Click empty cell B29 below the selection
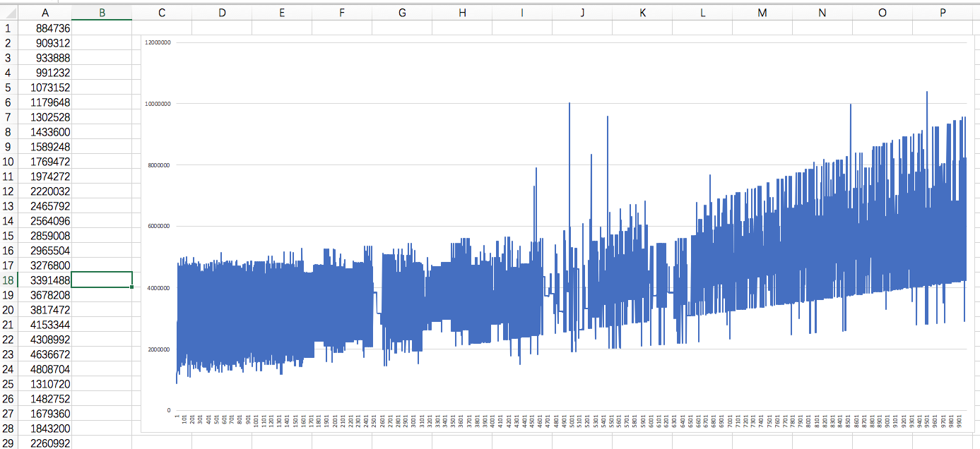 pyautogui.click(x=102, y=443)
